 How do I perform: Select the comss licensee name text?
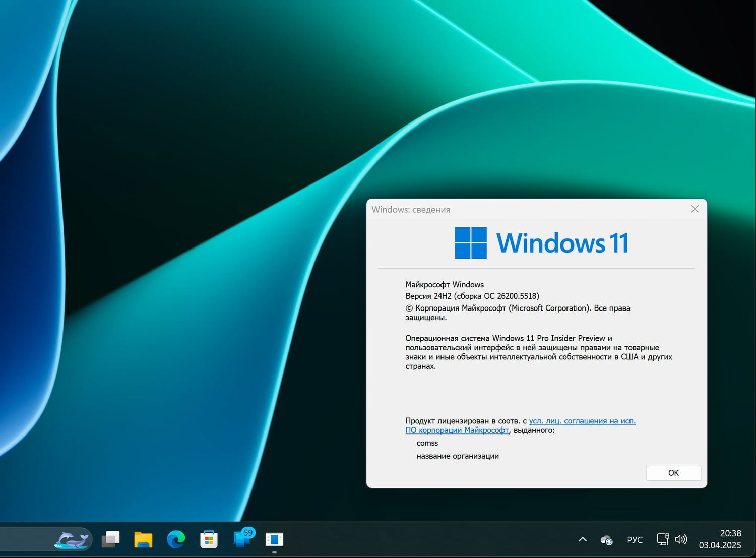(427, 443)
